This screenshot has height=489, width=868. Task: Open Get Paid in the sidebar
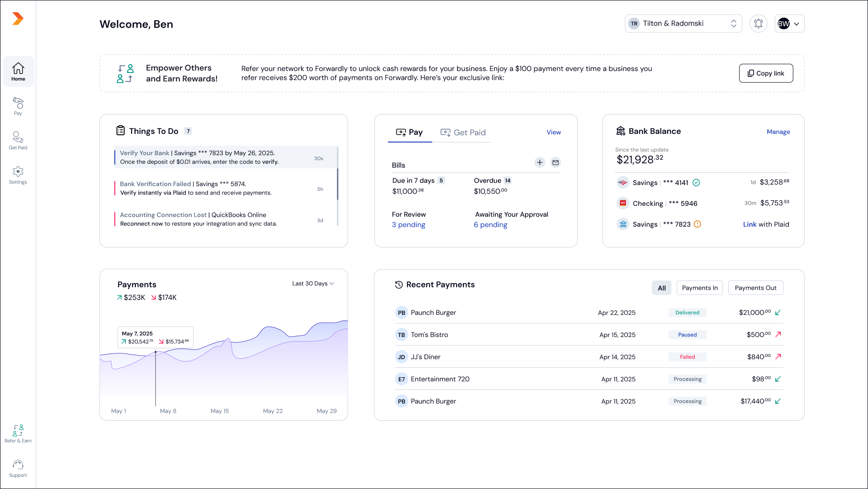[18, 141]
